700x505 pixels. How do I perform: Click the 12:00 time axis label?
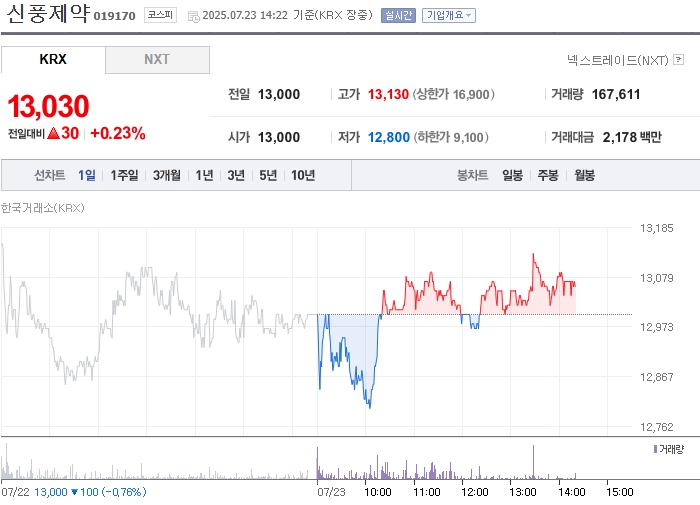coord(475,492)
